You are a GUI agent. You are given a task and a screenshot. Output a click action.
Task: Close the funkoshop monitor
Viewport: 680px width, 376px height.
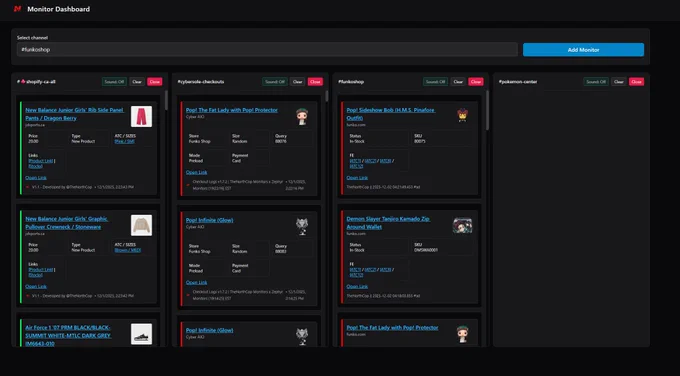476,82
